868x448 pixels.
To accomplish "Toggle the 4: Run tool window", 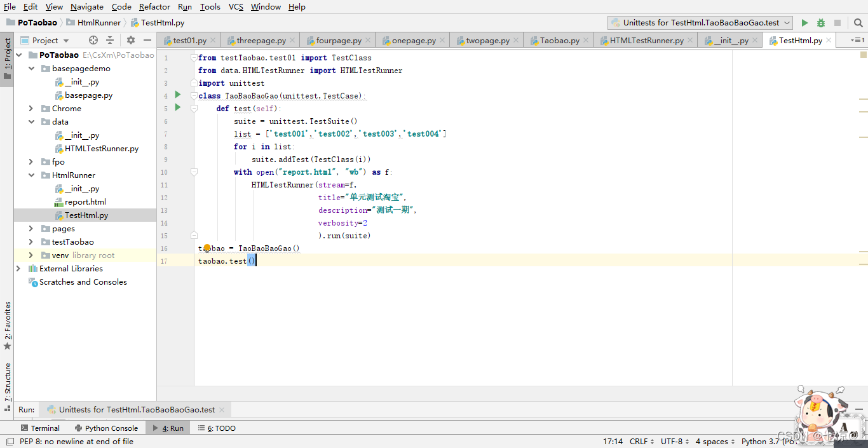I will click(x=167, y=428).
